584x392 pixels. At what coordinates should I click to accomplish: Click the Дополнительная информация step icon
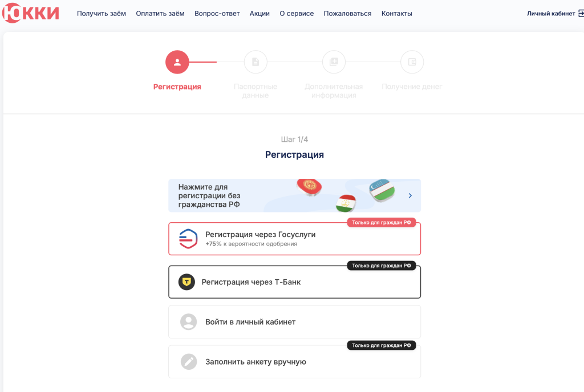(334, 62)
